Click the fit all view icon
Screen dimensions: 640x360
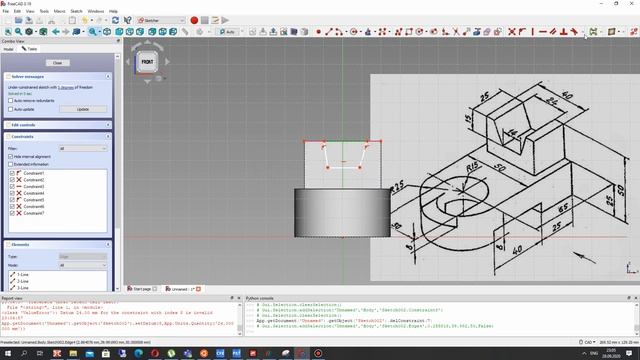(x=8, y=31)
